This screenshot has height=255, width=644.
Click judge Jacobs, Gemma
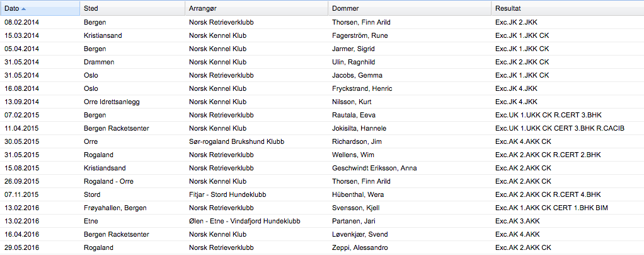(x=357, y=76)
